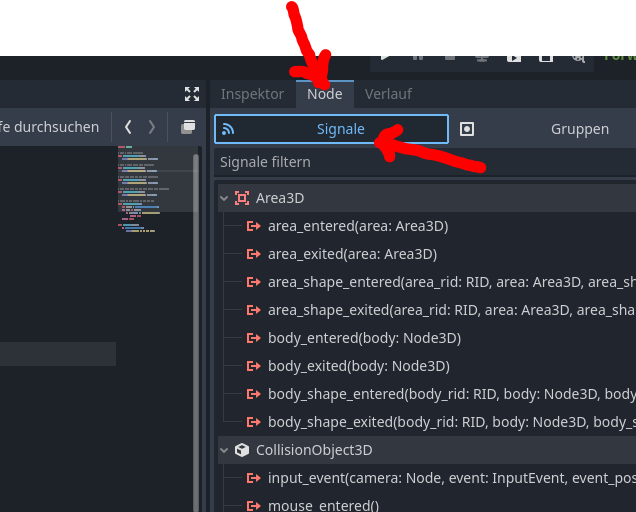Collapse the Area3D signal group

point(224,198)
